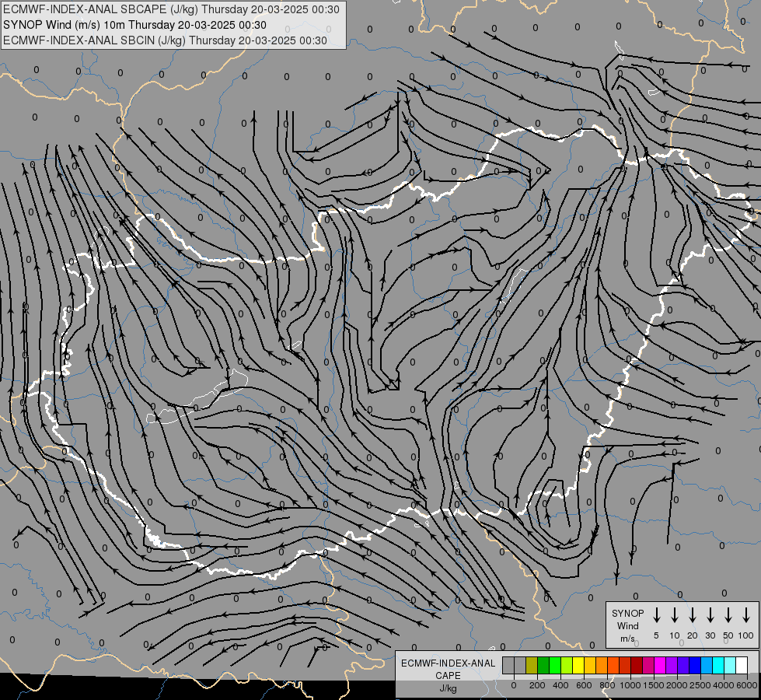Click the 100 m/s value in the wind legend
Viewport: 761px width, 700px height.
click(746, 635)
